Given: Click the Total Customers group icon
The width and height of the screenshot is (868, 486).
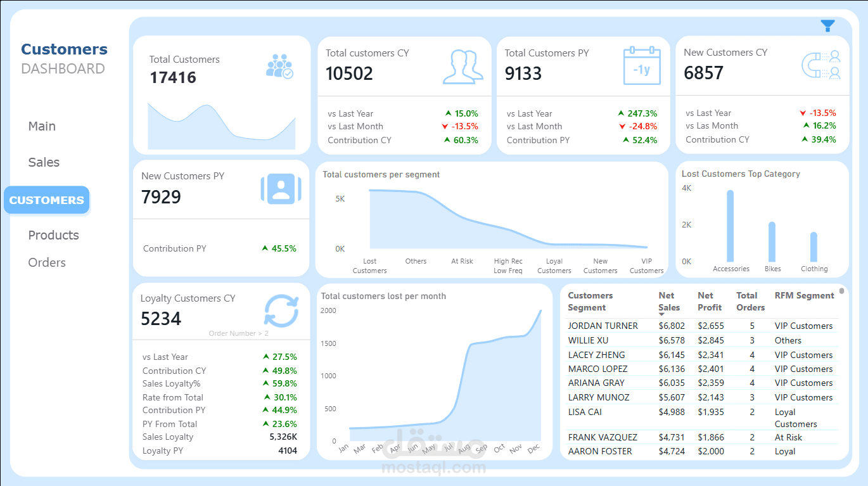Looking at the screenshot, I should (279, 66).
